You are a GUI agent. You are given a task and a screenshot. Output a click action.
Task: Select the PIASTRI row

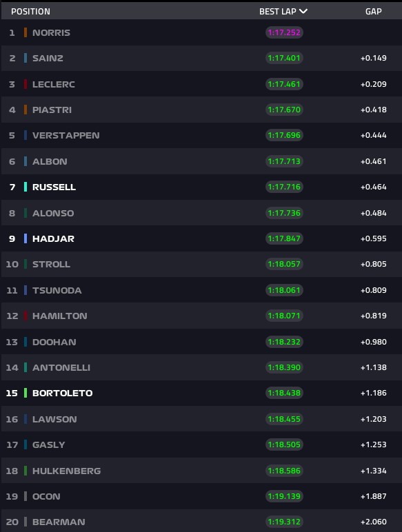(201, 110)
